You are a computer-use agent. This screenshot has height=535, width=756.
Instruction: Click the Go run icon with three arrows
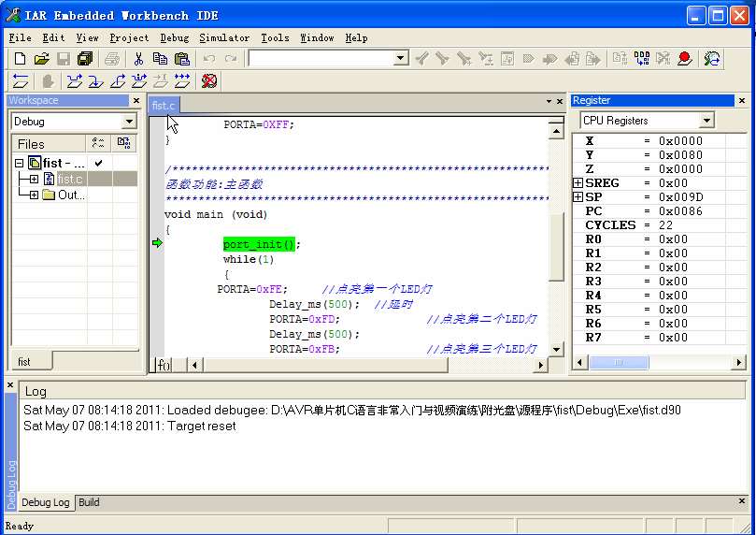(x=182, y=81)
